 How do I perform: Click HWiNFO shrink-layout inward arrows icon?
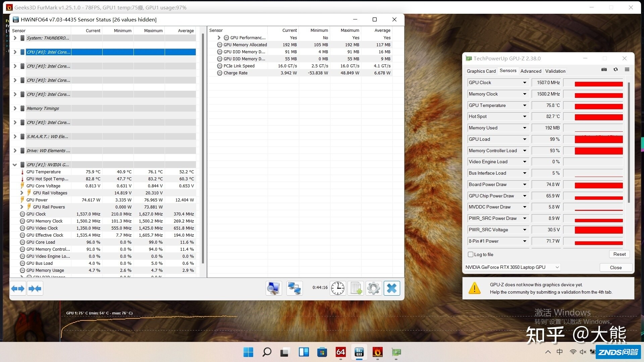click(x=35, y=288)
